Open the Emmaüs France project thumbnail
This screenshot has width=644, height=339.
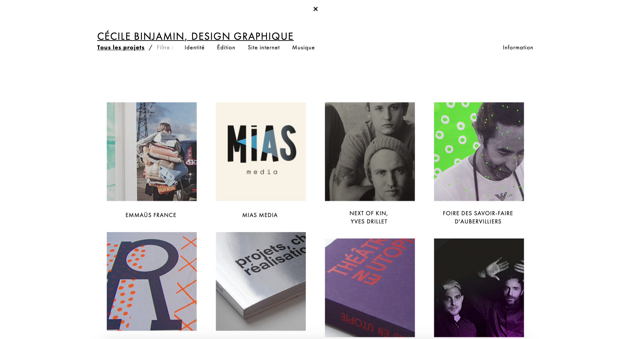152,152
